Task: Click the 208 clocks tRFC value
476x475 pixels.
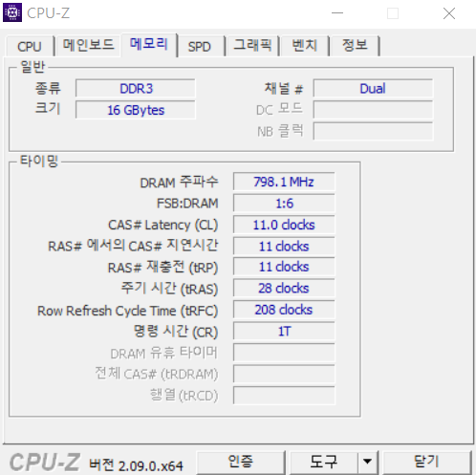Action: point(284,310)
